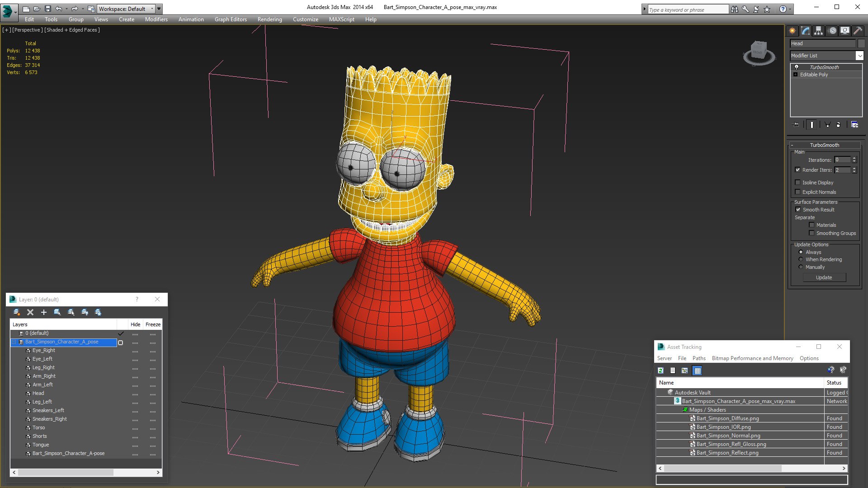Click Hide/Unhide All Layers icon
This screenshot has width=868, height=488.
tap(85, 312)
